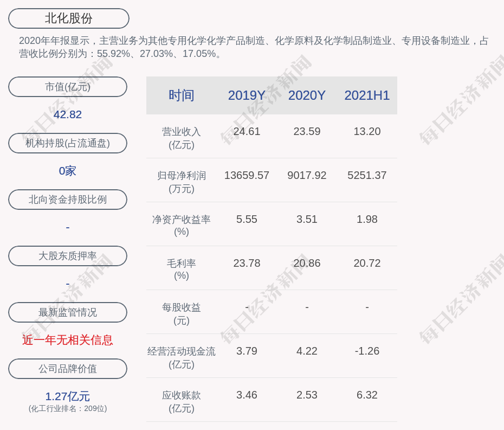This screenshot has width=504, height=430.
Task: Select receivables value 2.53
Action: point(307,395)
